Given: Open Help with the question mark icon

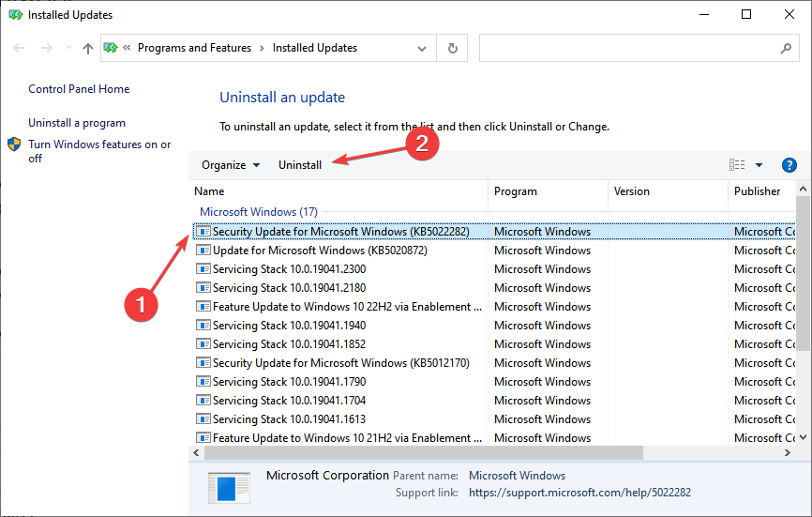Looking at the screenshot, I should (789, 165).
